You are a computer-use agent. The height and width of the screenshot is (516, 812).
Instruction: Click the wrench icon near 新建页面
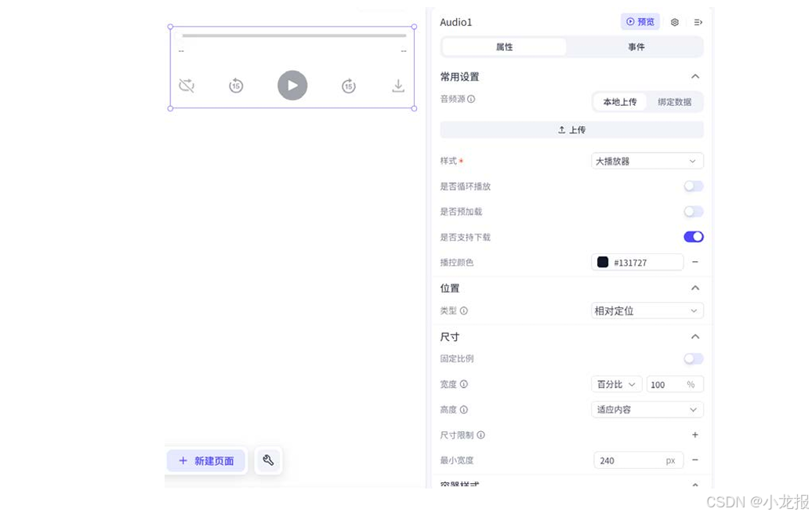(x=268, y=461)
